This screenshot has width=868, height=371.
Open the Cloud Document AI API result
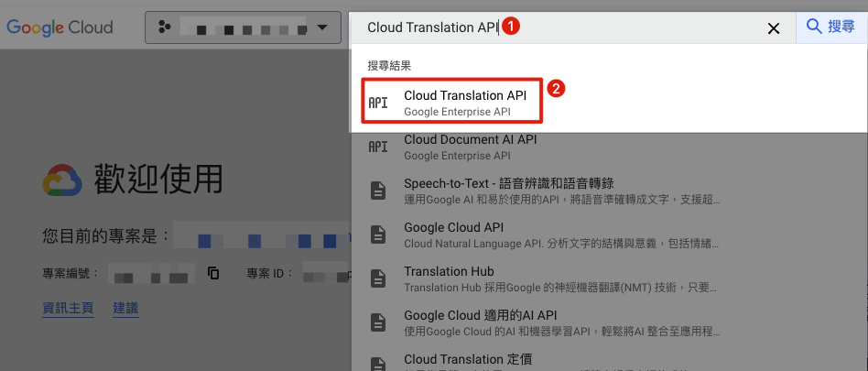point(609,147)
